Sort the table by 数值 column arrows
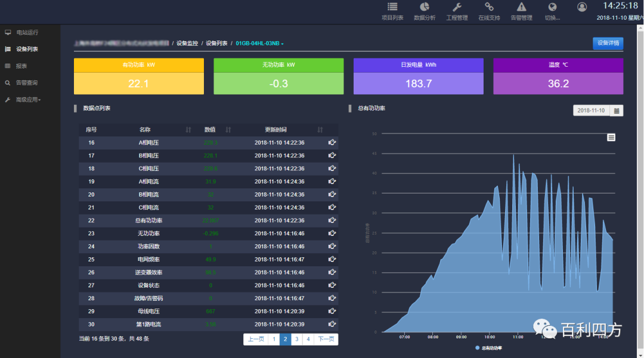Screen dimensions: 644x358 coord(228,130)
